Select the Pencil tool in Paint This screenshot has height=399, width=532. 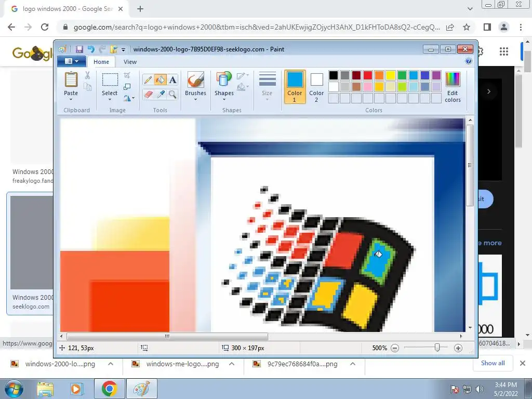[148, 79]
